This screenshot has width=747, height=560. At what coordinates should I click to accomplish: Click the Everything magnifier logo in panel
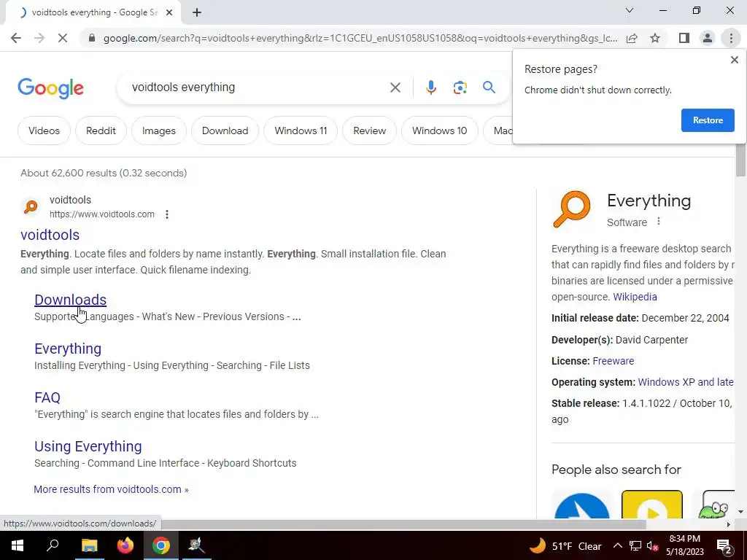click(x=572, y=209)
